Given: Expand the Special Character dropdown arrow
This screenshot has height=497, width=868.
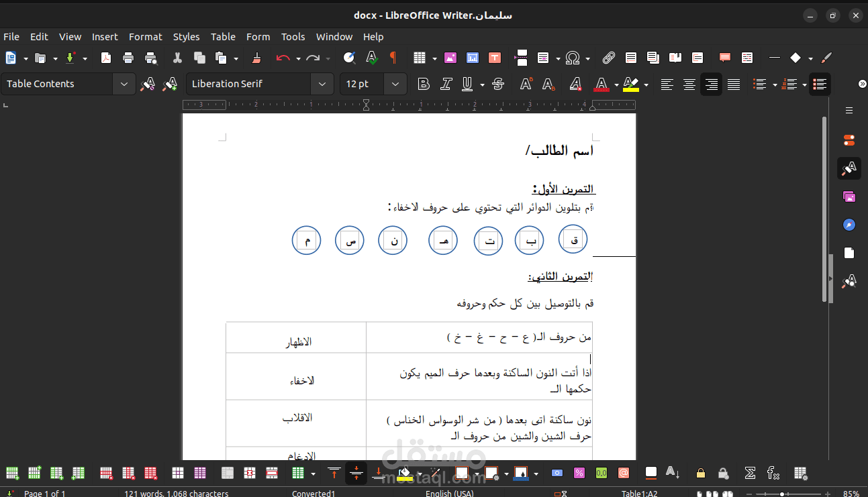Looking at the screenshot, I should [588, 58].
